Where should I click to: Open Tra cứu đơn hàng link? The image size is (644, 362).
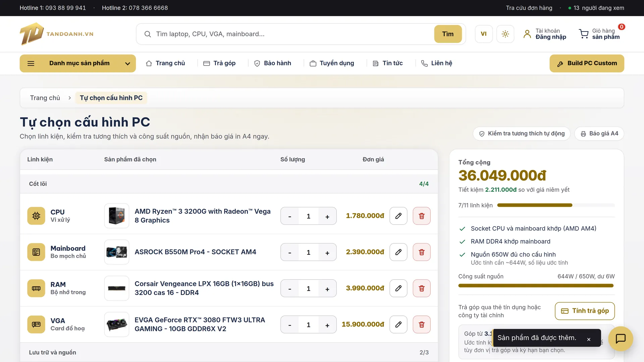(529, 8)
